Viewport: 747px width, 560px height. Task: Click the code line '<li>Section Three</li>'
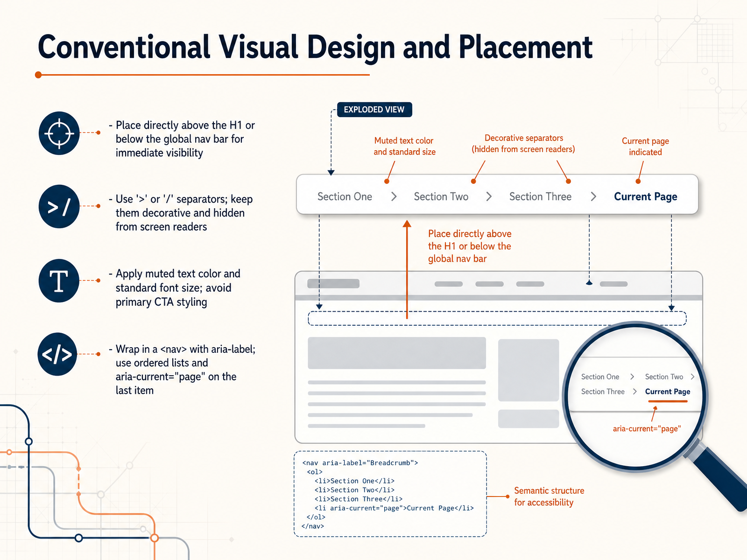point(359,499)
